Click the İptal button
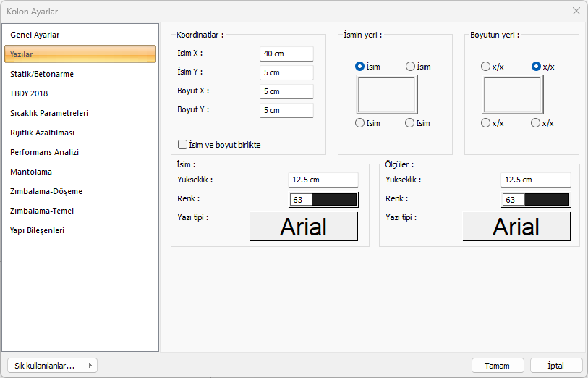 pyautogui.click(x=556, y=366)
